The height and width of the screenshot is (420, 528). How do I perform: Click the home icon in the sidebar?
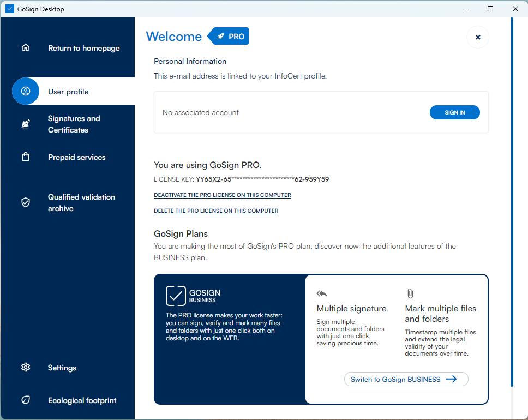point(26,48)
